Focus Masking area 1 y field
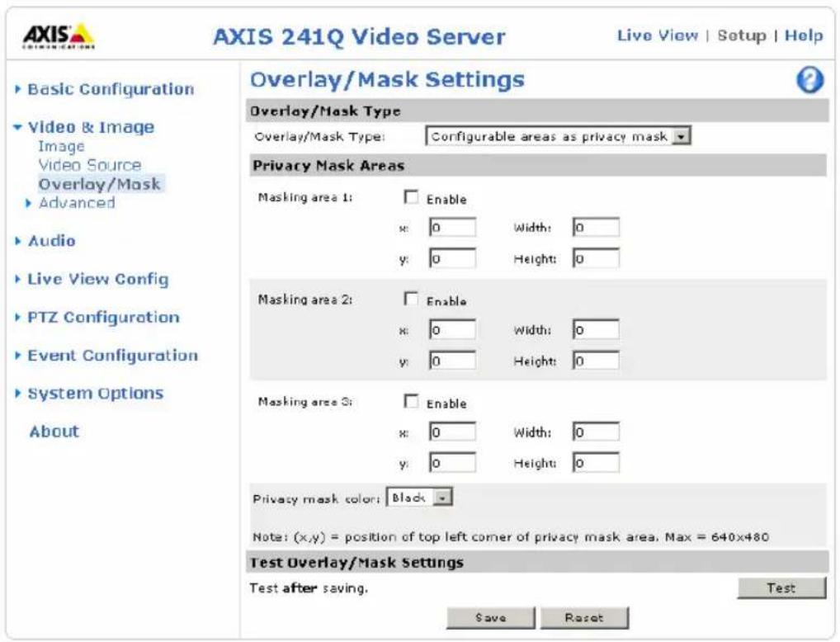 click(x=452, y=258)
